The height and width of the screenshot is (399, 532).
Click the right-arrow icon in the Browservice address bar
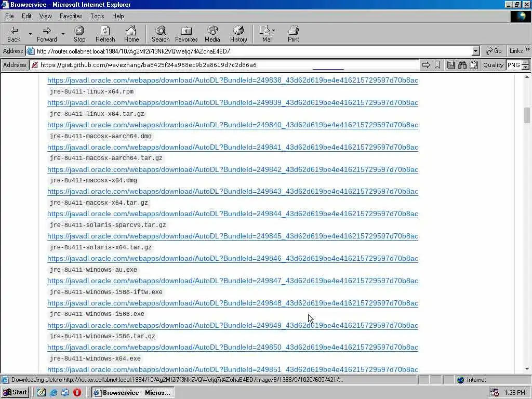(x=426, y=65)
